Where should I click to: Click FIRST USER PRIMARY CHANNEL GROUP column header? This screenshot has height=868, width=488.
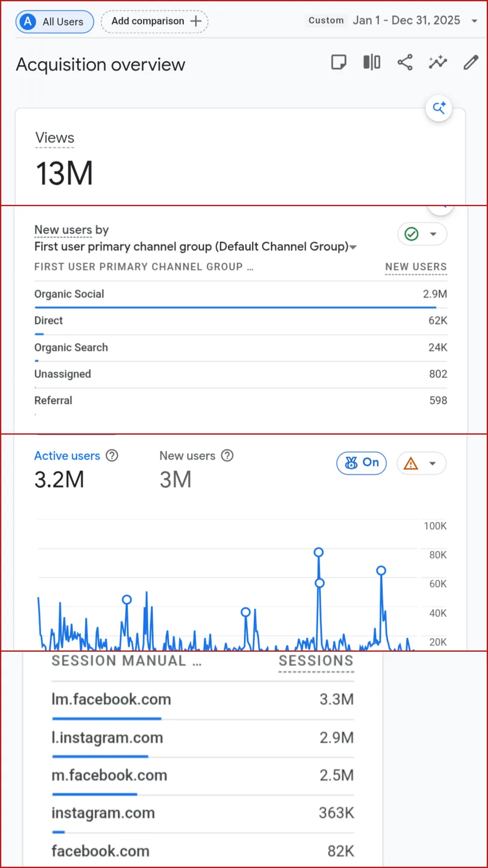pyautogui.click(x=144, y=267)
